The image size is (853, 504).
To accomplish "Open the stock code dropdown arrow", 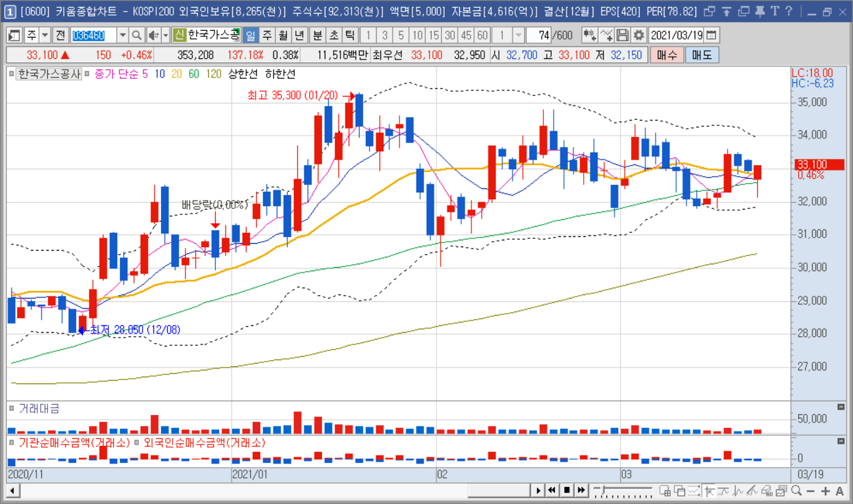I will (123, 36).
